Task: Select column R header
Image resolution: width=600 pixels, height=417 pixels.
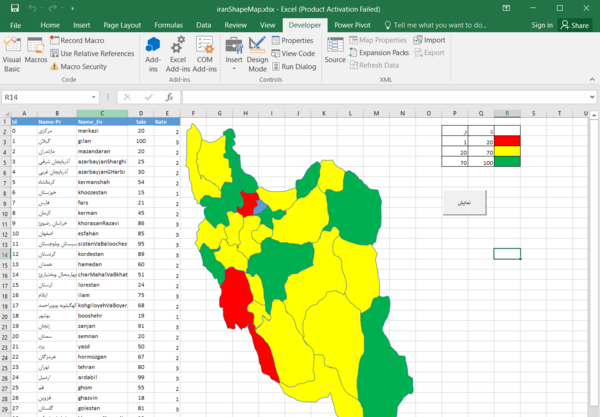Action: pos(507,113)
